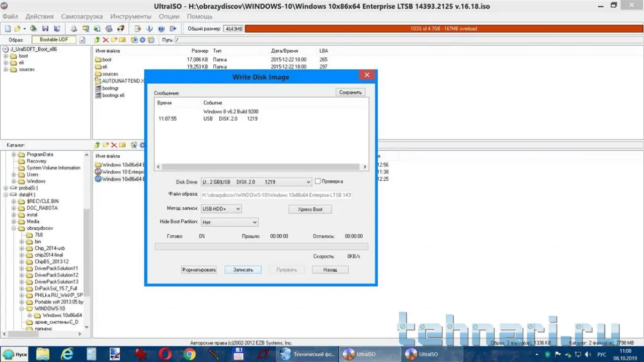Open the Опции menu
Image resolution: width=644 pixels, height=362 pixels.
tap(169, 17)
